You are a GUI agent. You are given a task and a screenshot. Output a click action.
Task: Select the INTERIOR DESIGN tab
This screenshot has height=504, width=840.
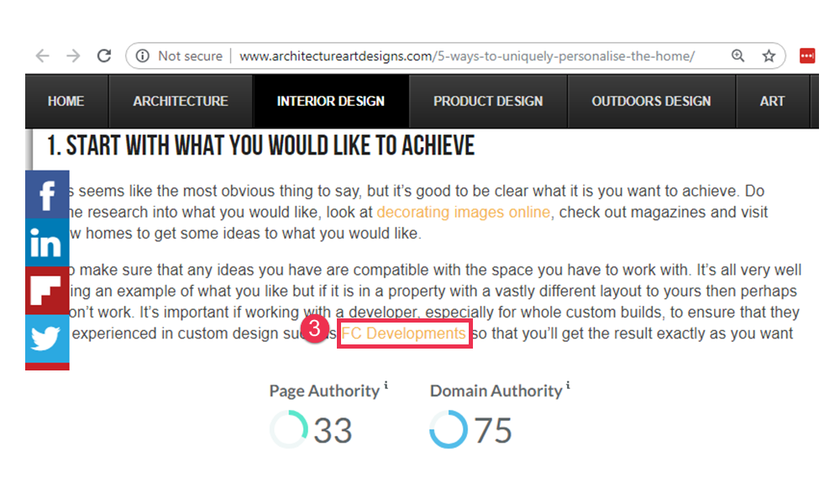point(331,102)
